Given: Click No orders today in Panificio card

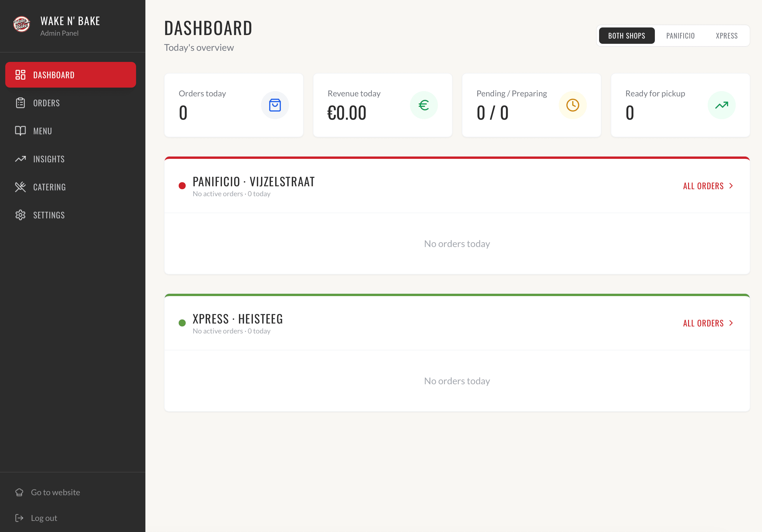Looking at the screenshot, I should click(x=457, y=244).
